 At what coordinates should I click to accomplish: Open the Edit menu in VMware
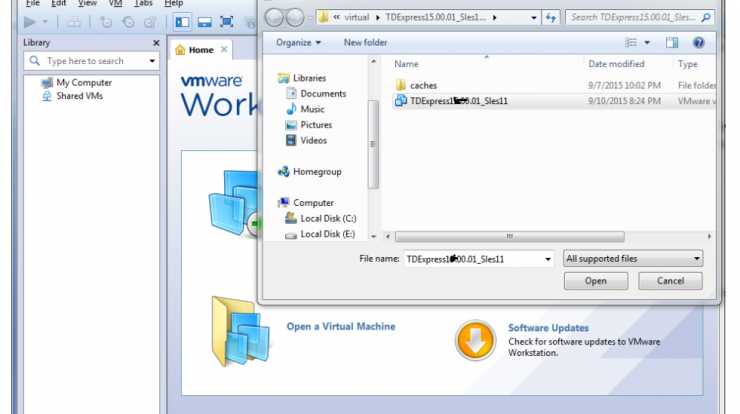59,3
